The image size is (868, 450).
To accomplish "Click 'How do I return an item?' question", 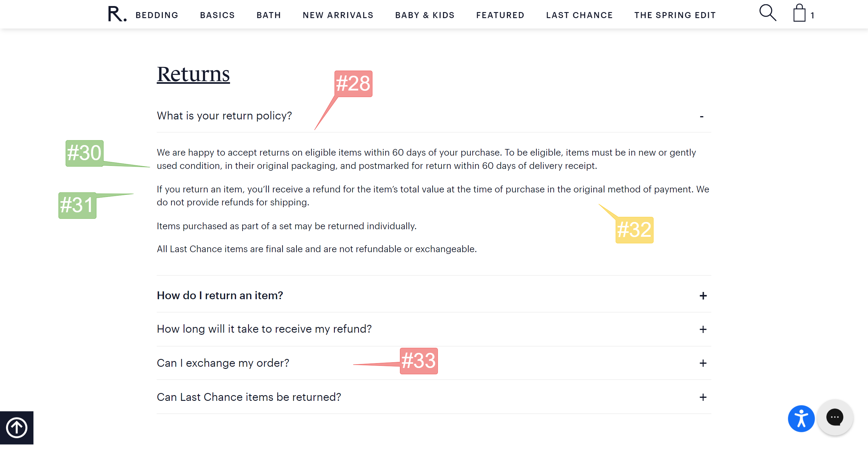I will (x=220, y=295).
